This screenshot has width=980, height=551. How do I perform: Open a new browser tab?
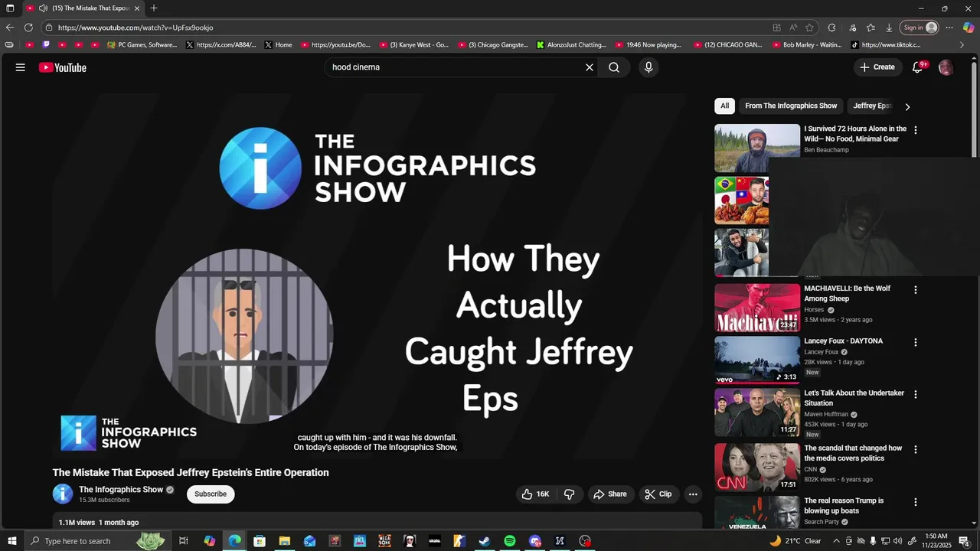coord(154,8)
